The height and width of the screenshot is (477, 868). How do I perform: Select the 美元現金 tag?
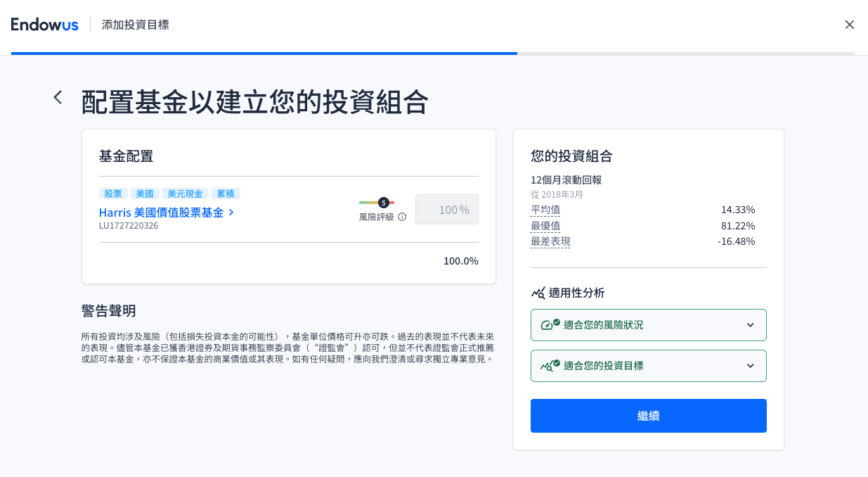(x=185, y=193)
